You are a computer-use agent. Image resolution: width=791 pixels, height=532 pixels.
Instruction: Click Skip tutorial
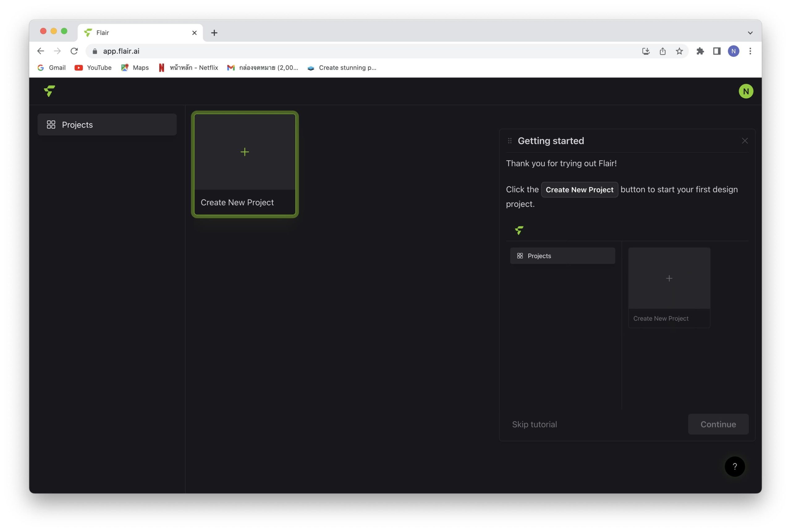534,424
